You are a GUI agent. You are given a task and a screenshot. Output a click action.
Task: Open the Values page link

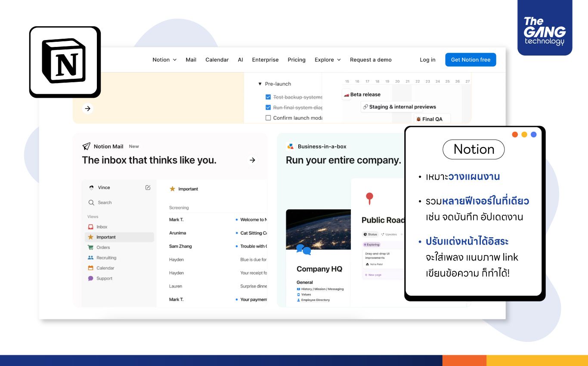point(304,295)
